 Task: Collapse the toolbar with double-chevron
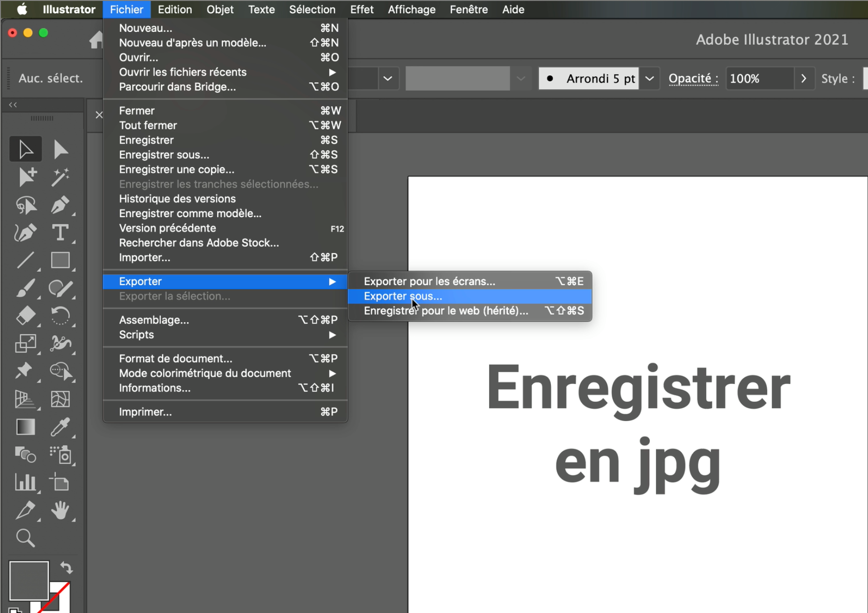tap(13, 105)
